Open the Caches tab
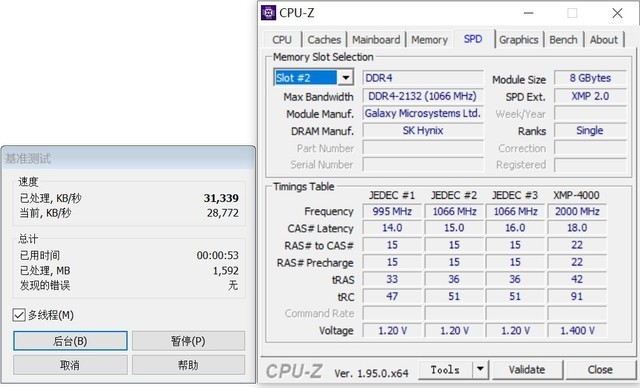The height and width of the screenshot is (388, 640). coord(324,40)
